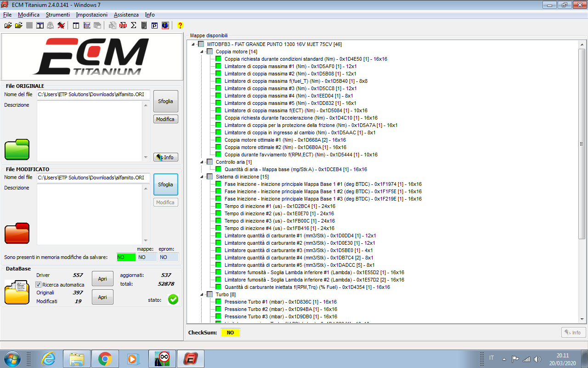This screenshot has height=368, width=588.
Task: Click Apri button next to Driver
Action: [x=102, y=279]
